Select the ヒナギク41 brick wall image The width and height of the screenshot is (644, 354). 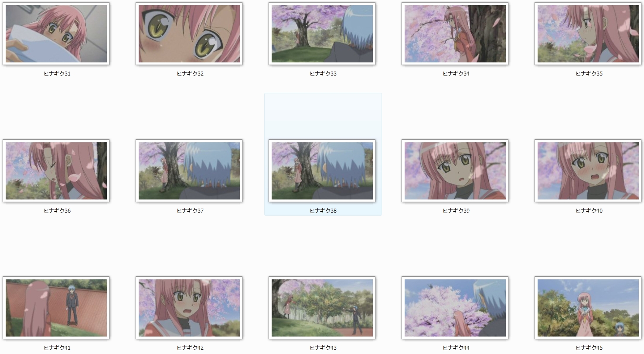click(x=56, y=308)
